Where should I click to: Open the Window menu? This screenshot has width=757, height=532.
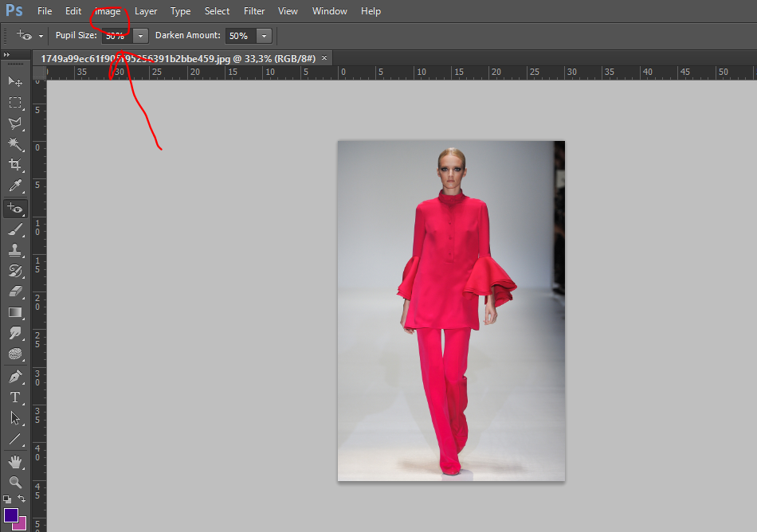(x=330, y=10)
